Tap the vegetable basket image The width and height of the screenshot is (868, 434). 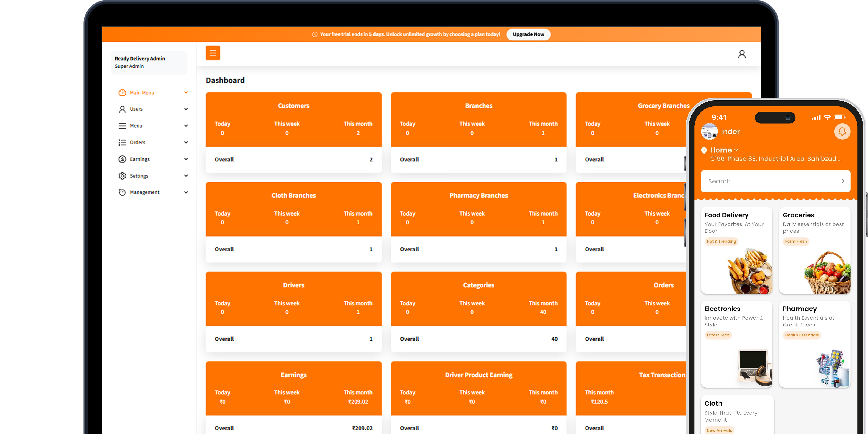pos(827,272)
